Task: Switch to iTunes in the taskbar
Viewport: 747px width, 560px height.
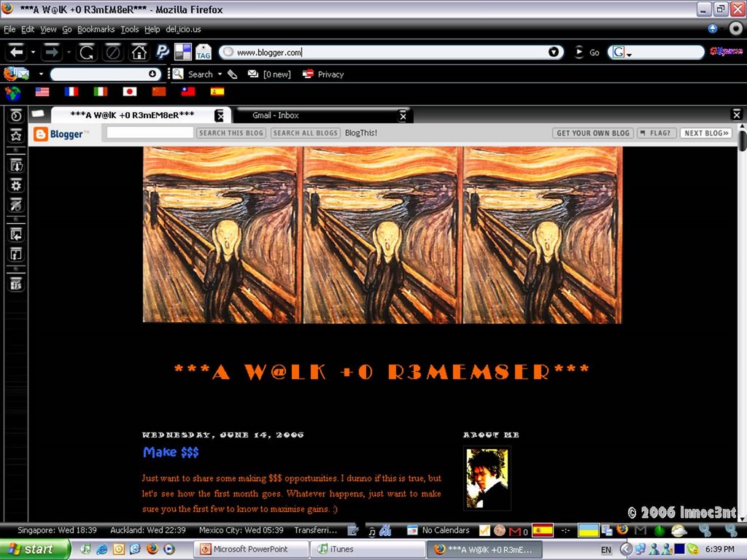Action: click(368, 549)
